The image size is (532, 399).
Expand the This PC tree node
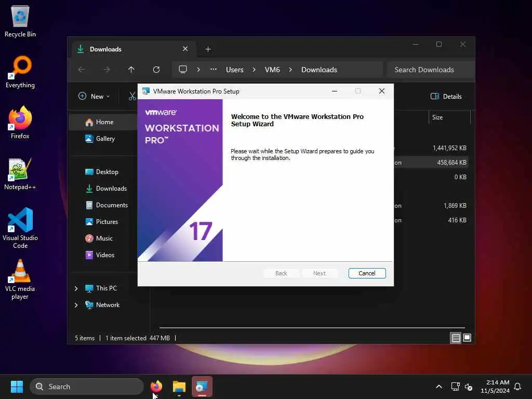click(76, 288)
